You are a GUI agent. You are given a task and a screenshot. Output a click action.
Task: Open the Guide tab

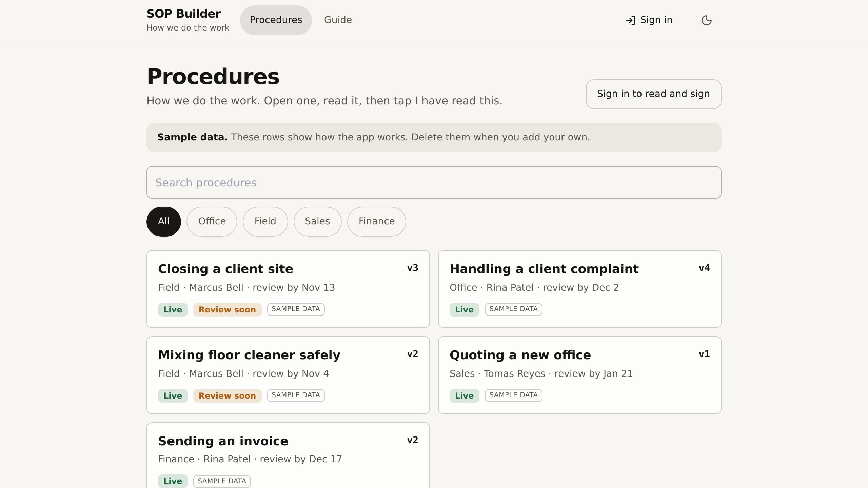[338, 20]
